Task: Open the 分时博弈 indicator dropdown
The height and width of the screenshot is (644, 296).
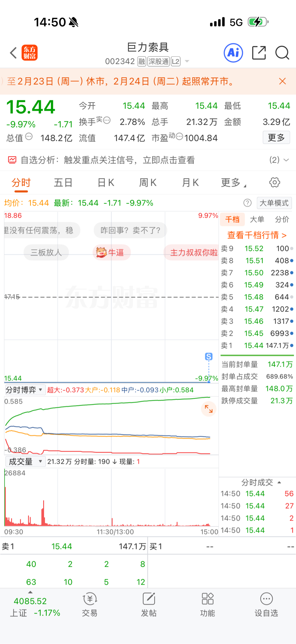Action: pos(25,390)
